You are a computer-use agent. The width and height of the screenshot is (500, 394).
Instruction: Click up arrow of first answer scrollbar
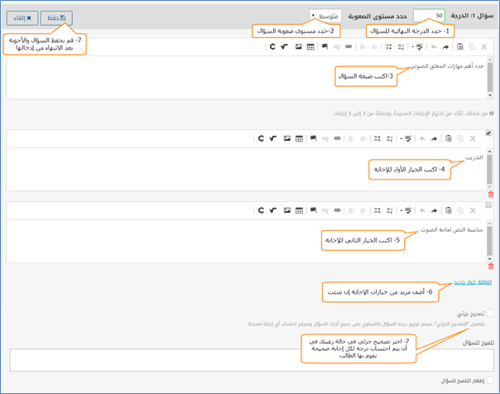point(490,151)
